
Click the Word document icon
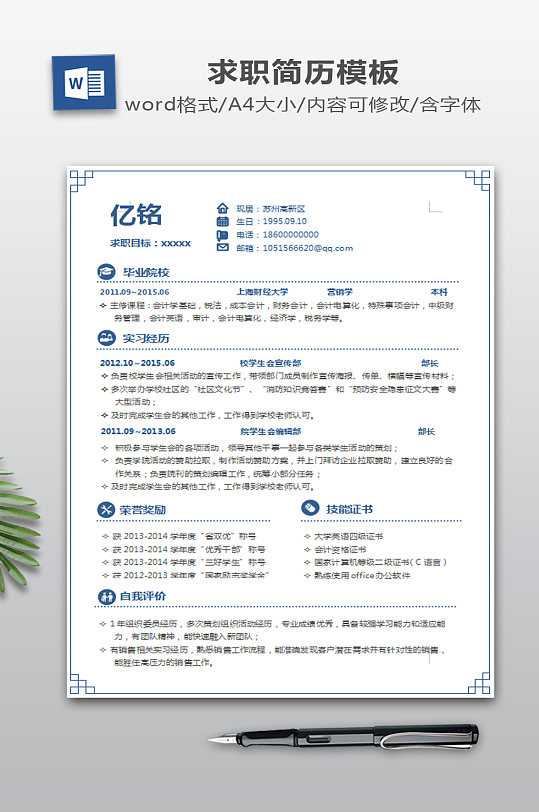pos(84,83)
